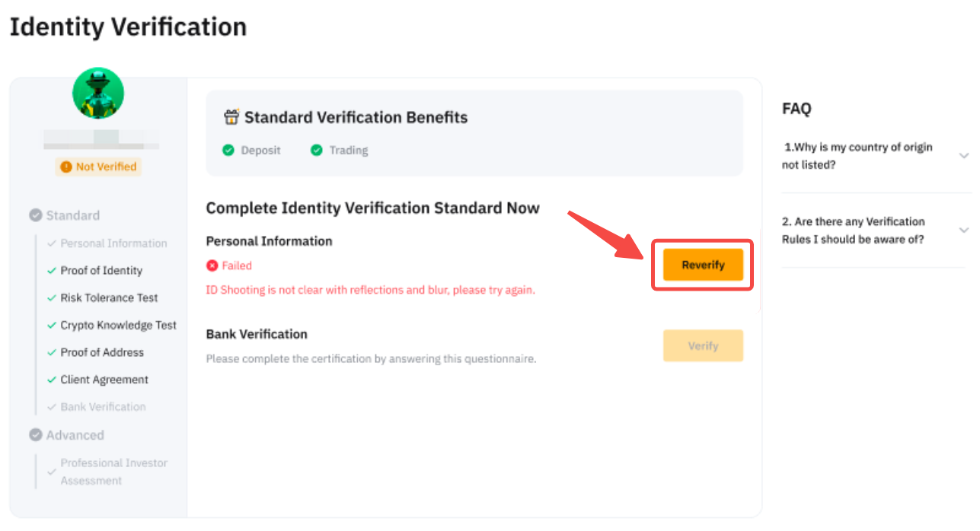
Task: Select Personal Information in the sidebar
Action: (113, 243)
